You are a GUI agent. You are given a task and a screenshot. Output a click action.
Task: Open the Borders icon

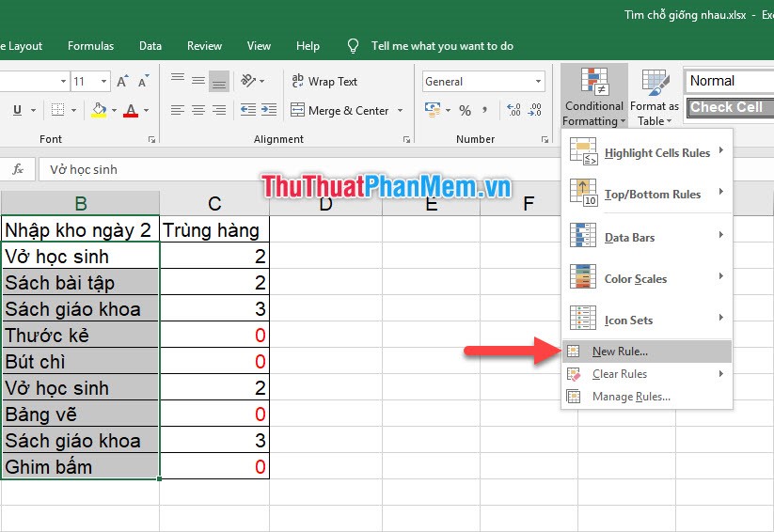click(x=57, y=110)
